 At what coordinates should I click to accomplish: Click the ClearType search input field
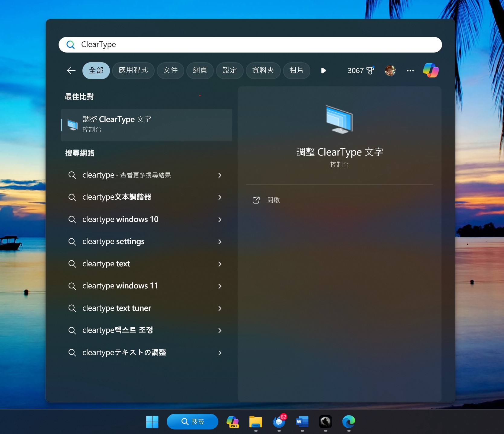pyautogui.click(x=250, y=45)
